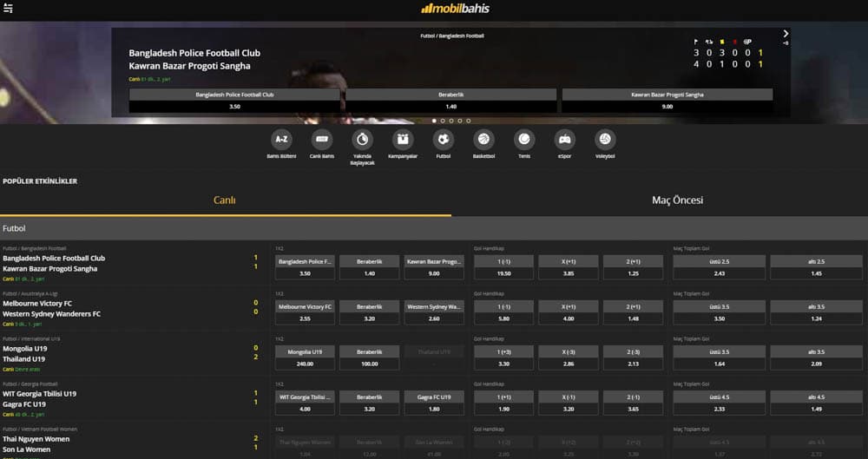The width and height of the screenshot is (868, 459).
Task: Select the eSpor gamepad icon
Action: click(x=564, y=140)
